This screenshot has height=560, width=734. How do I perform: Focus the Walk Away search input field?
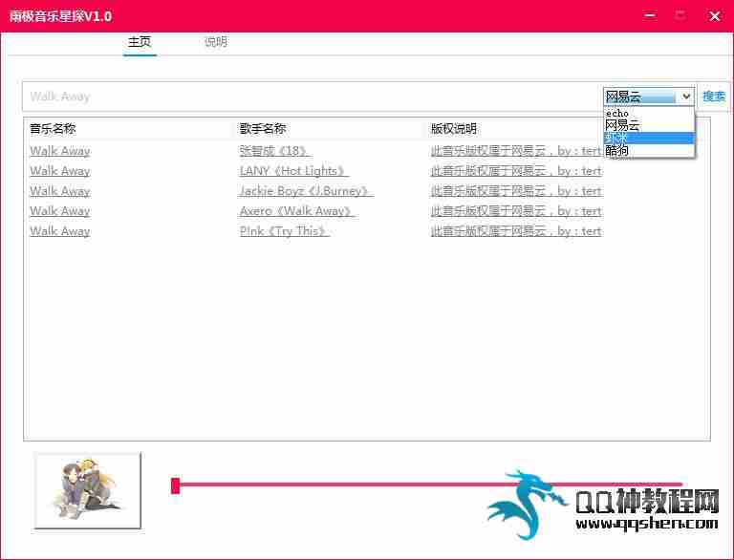pos(312,97)
